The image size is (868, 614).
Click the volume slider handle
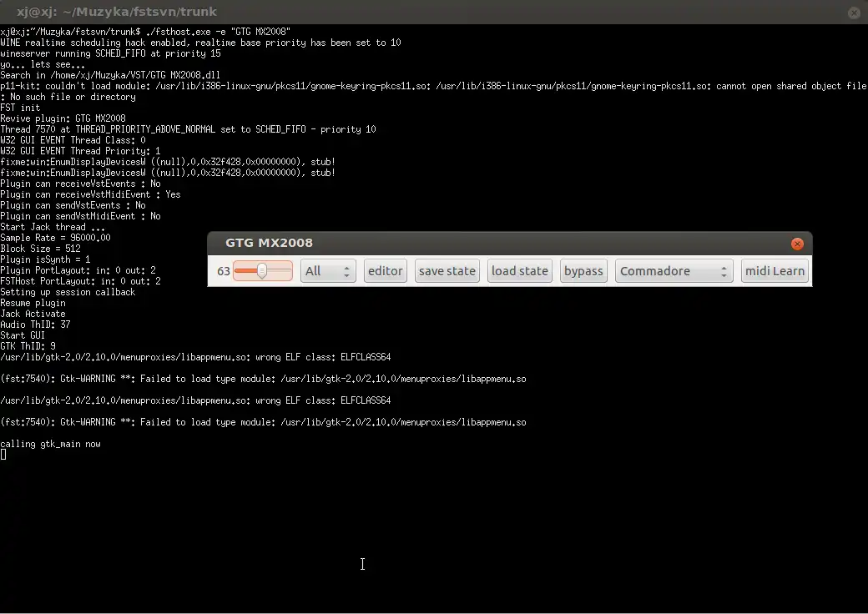pos(262,270)
